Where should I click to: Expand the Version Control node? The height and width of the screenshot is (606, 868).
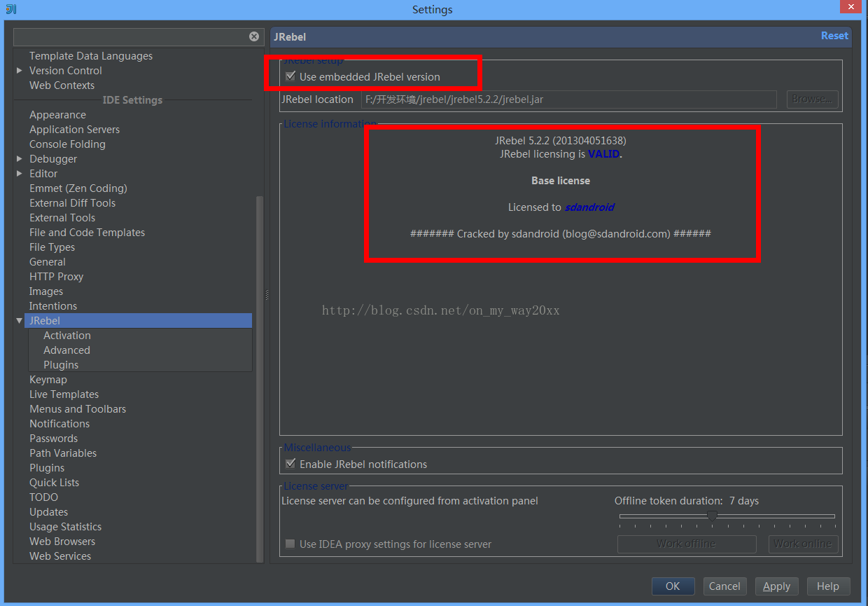(x=20, y=71)
